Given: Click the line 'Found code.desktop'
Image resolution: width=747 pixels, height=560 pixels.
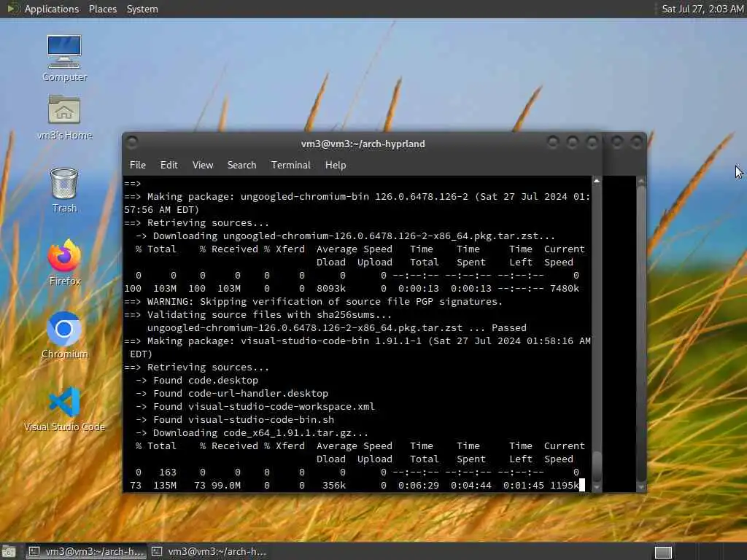Looking at the screenshot, I should (x=205, y=381).
